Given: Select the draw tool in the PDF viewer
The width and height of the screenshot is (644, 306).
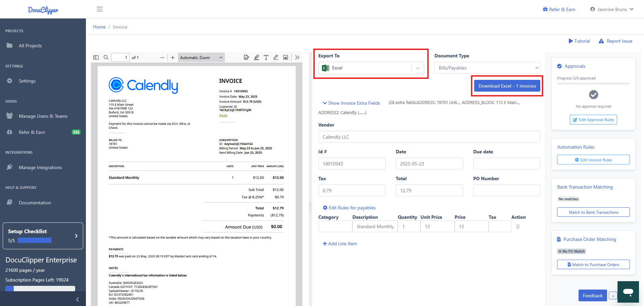Looking at the screenshot, I should tap(276, 57).
